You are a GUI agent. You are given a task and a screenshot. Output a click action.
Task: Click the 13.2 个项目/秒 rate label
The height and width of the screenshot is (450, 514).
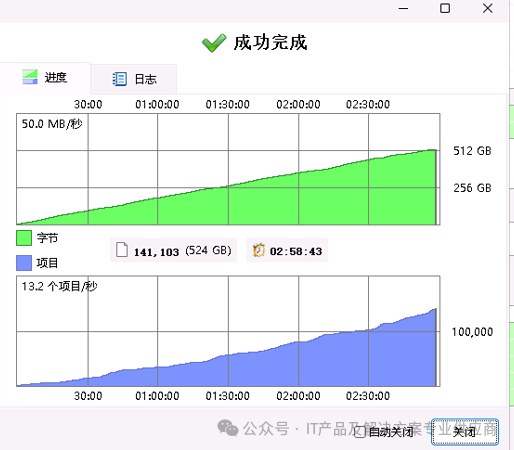tap(59, 286)
